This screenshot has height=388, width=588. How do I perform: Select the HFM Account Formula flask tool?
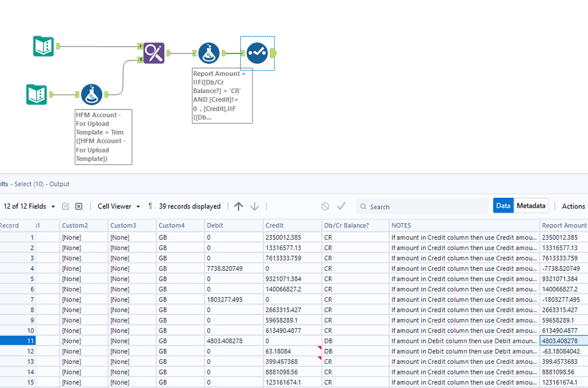coord(91,94)
